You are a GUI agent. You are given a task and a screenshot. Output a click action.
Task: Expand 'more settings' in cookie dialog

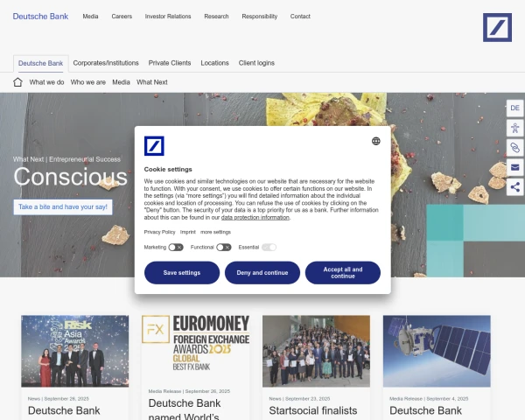(215, 232)
